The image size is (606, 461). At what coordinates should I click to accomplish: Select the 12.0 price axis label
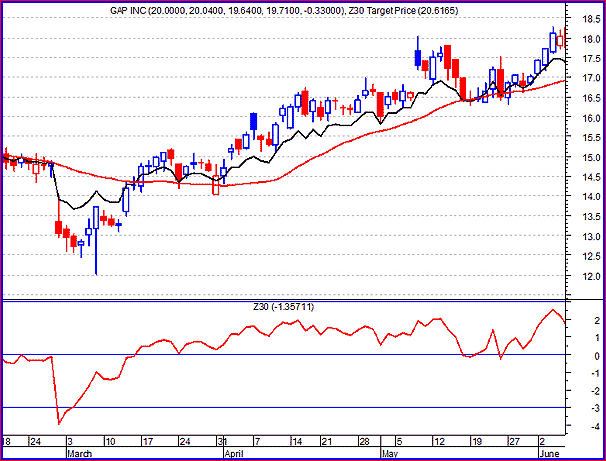click(589, 276)
